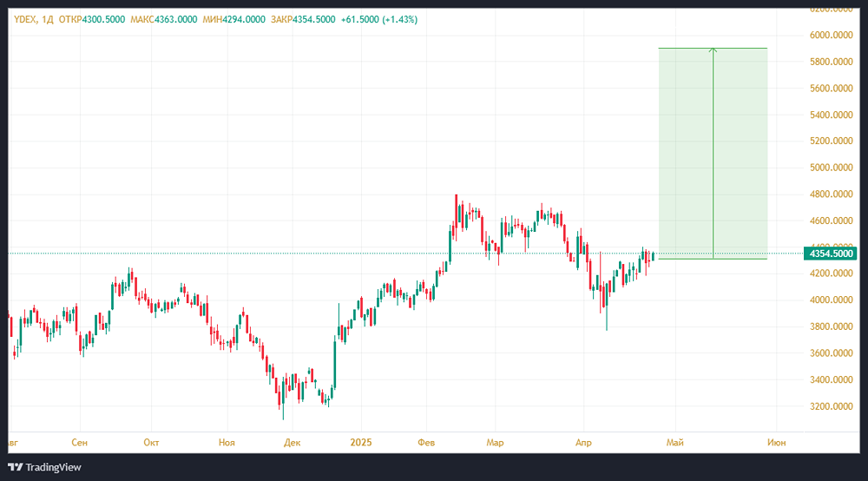Click the Окт label on time axis
The height and width of the screenshot is (481, 868).
pos(151,442)
